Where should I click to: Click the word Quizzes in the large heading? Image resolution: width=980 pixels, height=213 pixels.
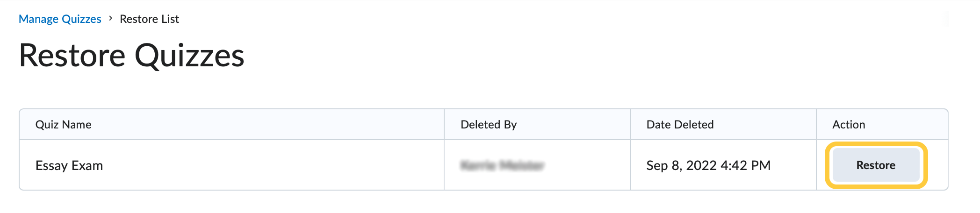(189, 56)
